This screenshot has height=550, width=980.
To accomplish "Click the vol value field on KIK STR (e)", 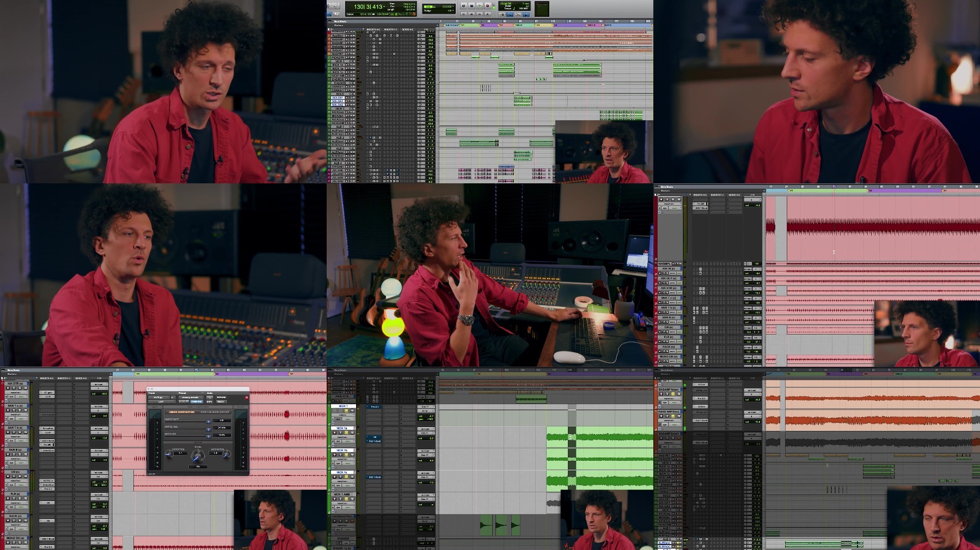I will click(x=99, y=394).
